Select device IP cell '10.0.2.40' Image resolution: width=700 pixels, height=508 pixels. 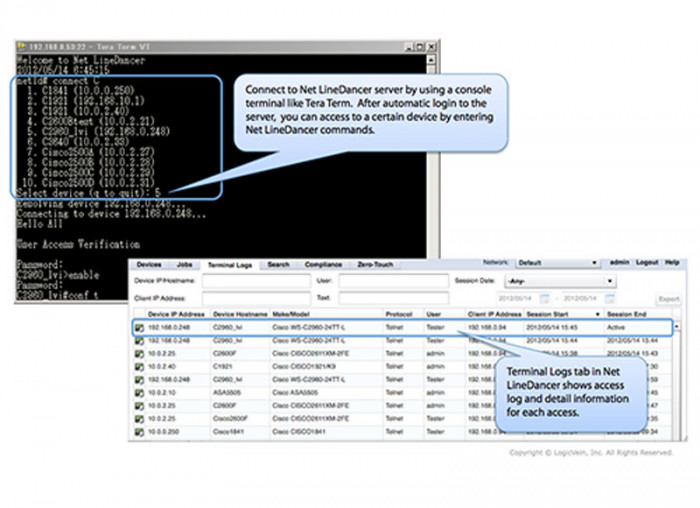(162, 367)
